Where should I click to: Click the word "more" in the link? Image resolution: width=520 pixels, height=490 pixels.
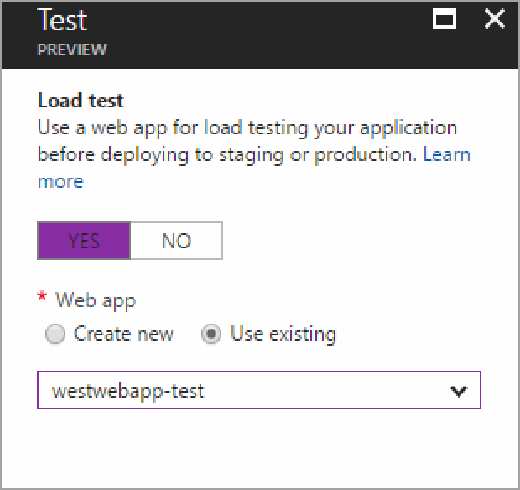61,182
